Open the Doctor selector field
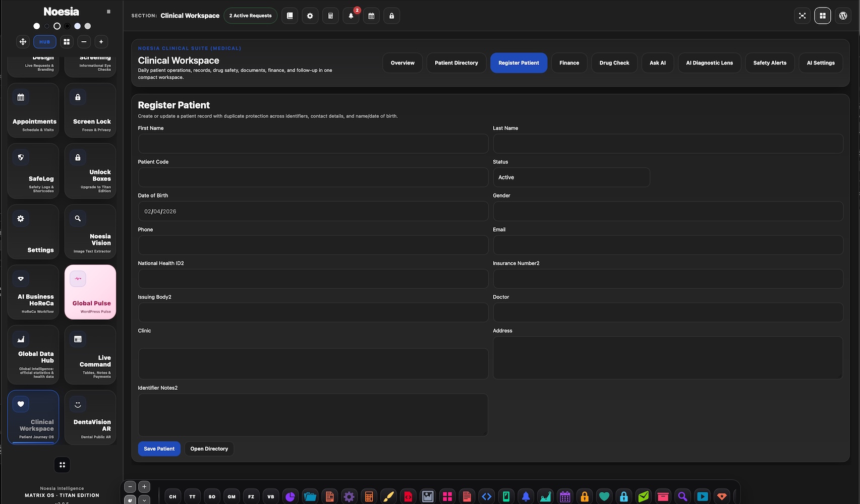This screenshot has height=504, width=860. pyautogui.click(x=668, y=312)
